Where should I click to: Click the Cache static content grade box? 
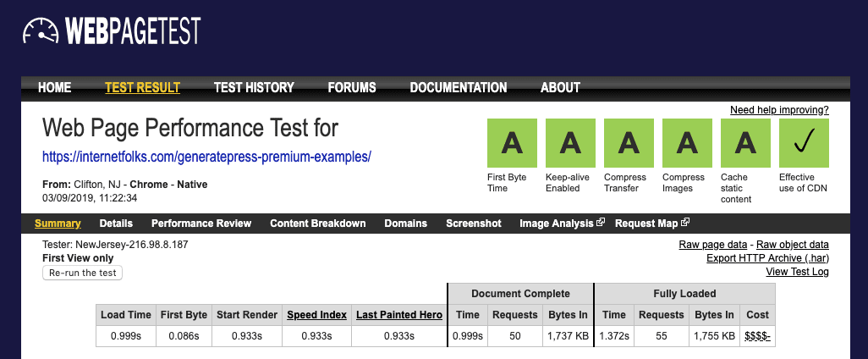pos(745,143)
